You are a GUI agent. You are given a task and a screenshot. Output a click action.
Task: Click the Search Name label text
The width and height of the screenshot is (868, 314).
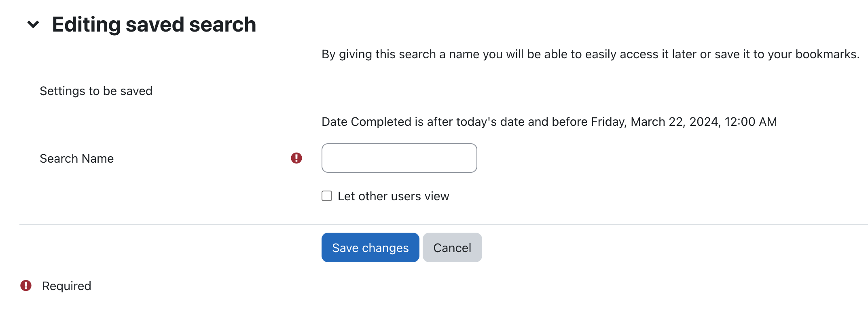76,159
